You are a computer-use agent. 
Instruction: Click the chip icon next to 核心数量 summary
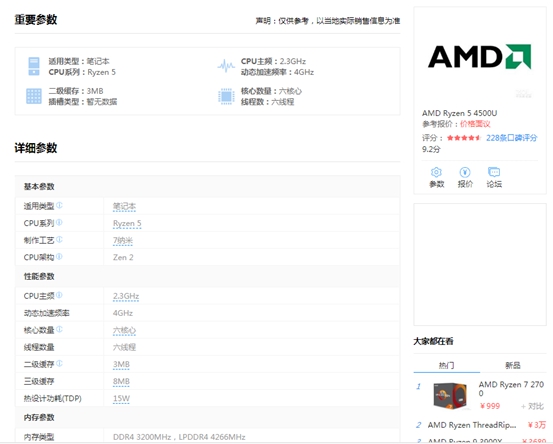226,96
